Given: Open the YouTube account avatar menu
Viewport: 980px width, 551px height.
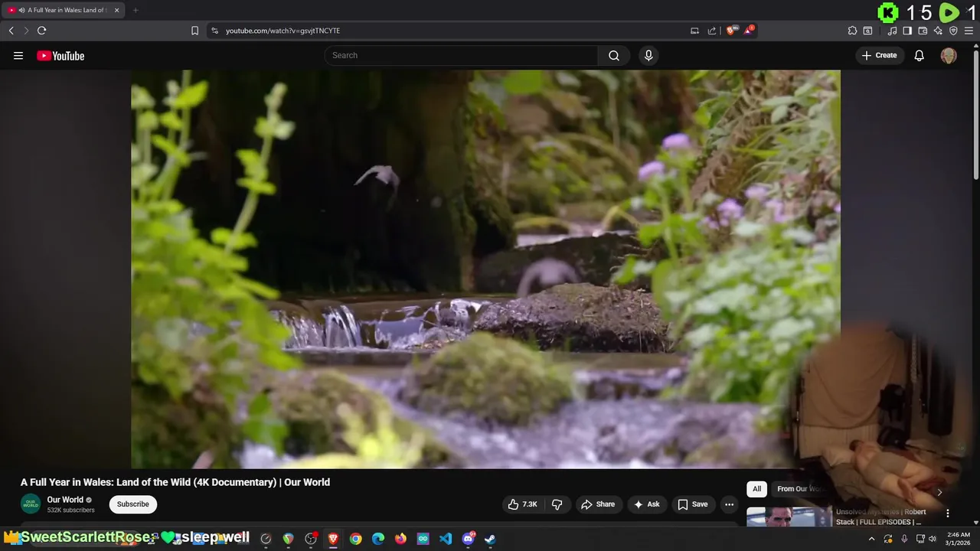Looking at the screenshot, I should click(x=949, y=56).
